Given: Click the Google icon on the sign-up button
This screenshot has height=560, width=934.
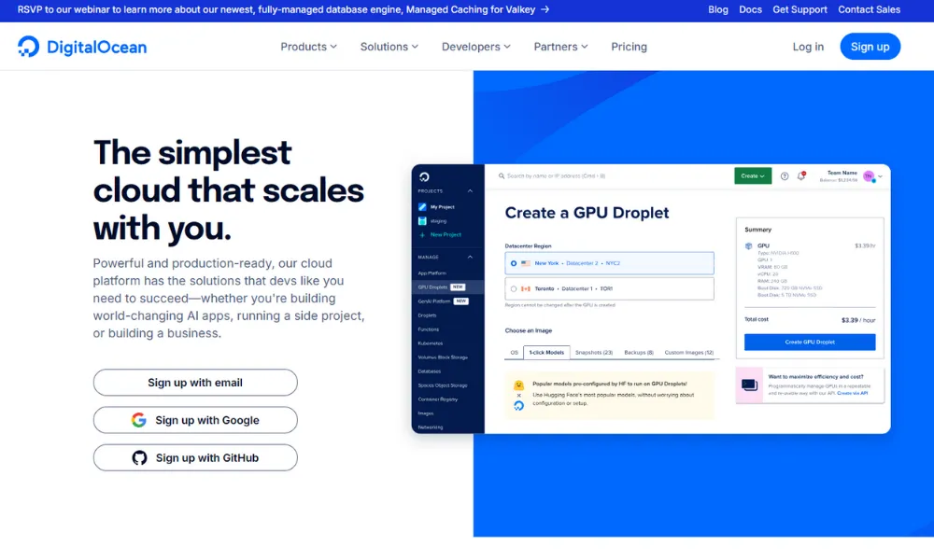Looking at the screenshot, I should pos(139,420).
